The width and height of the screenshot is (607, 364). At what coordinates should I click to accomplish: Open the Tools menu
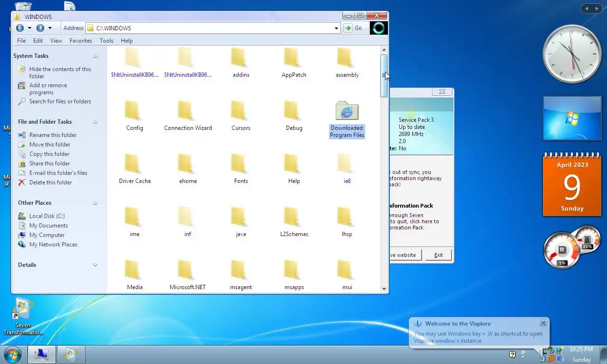pos(106,41)
